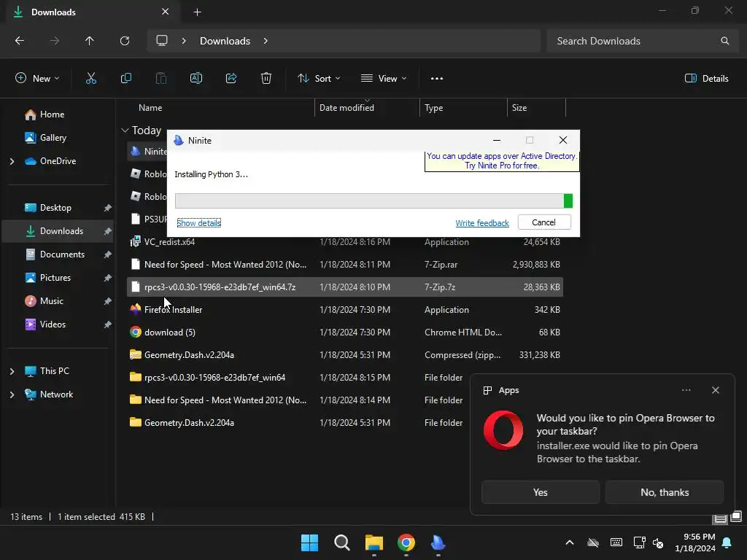Click the Copy icon in toolbar

[125, 79]
